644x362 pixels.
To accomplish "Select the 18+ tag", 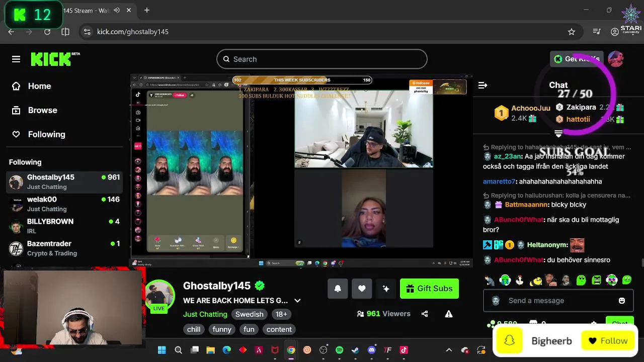I will [281, 314].
